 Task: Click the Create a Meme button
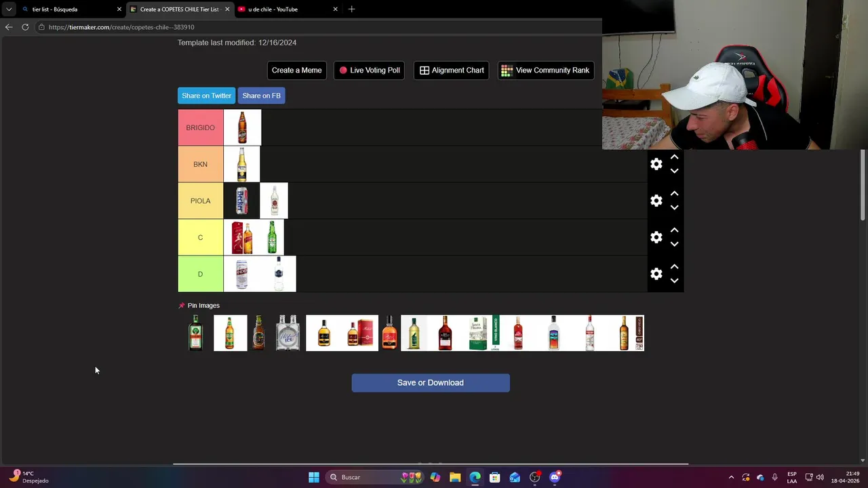click(296, 70)
